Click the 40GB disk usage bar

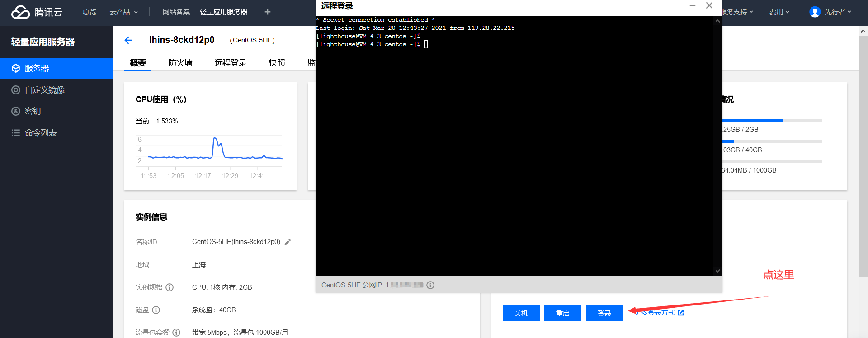pos(772,141)
